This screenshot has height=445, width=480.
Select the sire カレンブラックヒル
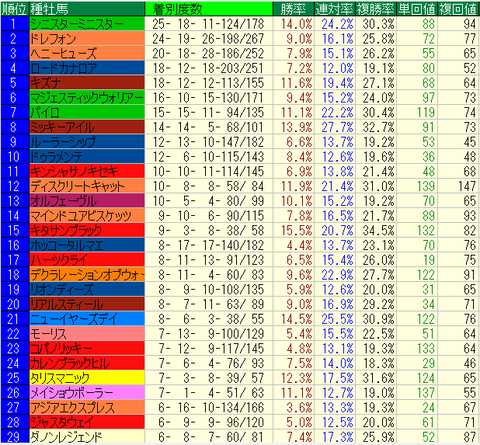coord(87,363)
